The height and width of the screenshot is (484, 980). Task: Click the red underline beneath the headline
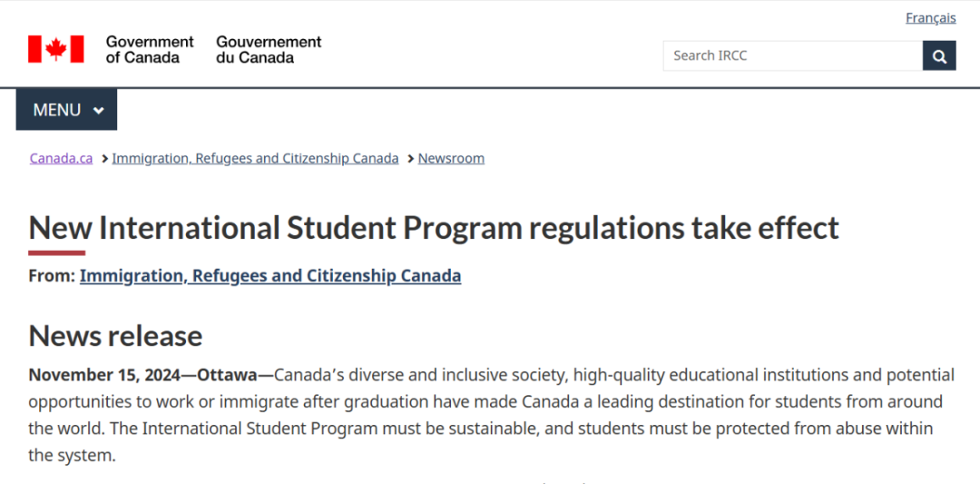[57, 253]
